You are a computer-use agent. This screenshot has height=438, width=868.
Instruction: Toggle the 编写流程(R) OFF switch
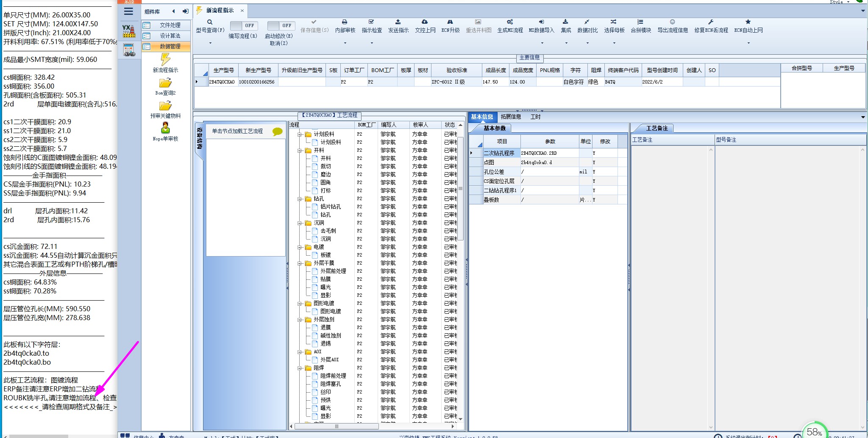[x=243, y=25]
